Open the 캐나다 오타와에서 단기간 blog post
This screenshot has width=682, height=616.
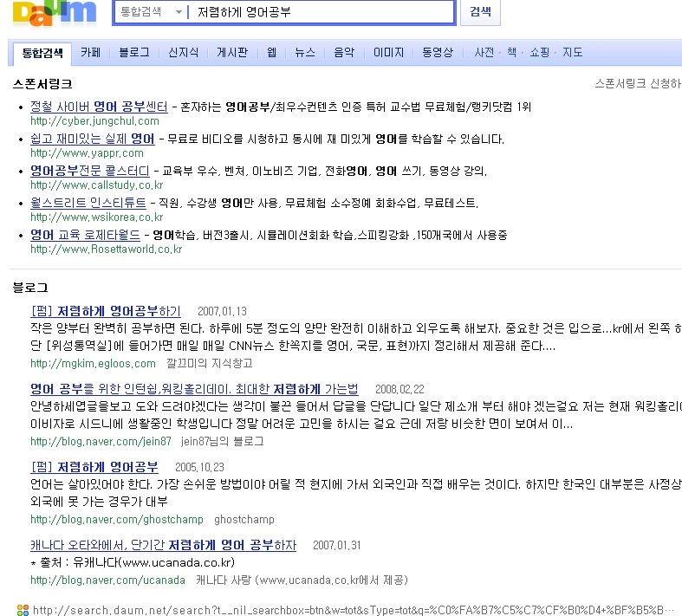(x=163, y=545)
